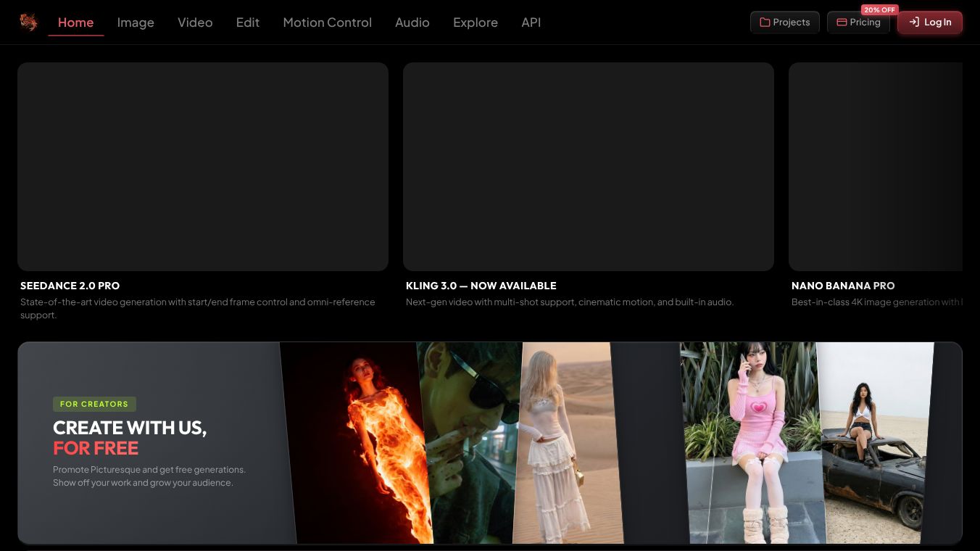Screen dimensions: 980x551
Task: Open the Audio tab
Action: click(412, 22)
